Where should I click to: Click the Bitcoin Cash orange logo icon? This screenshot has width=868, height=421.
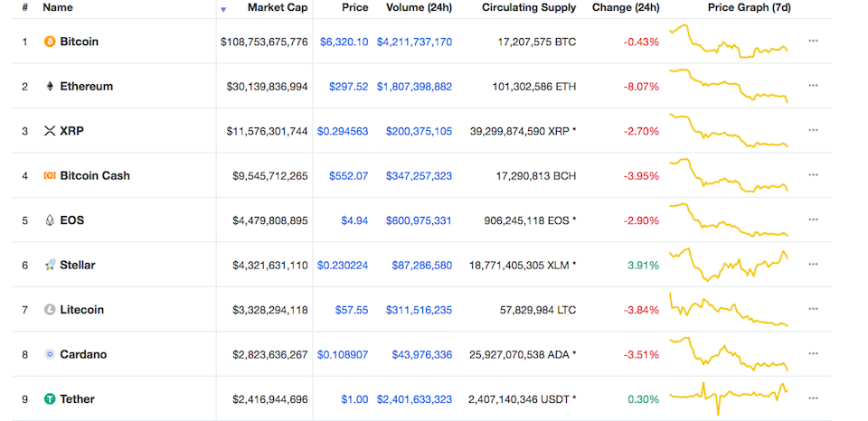[50, 176]
